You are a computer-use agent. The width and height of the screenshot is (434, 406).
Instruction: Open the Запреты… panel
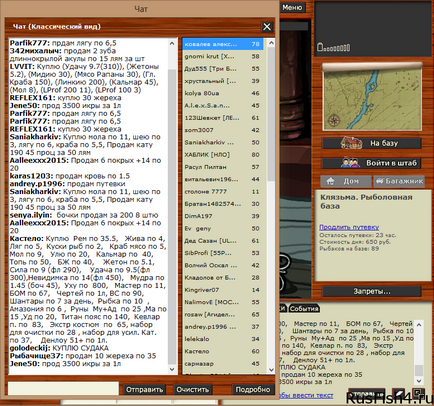point(372,291)
